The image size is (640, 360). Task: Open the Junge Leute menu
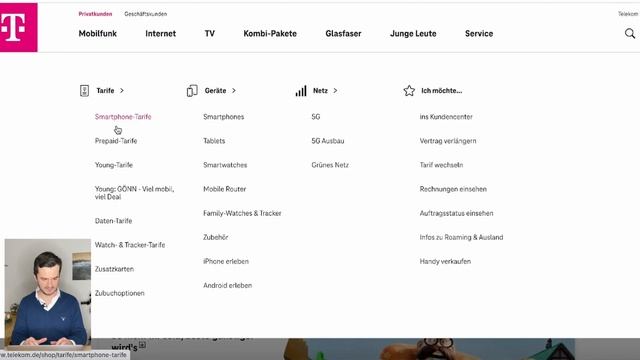click(413, 33)
